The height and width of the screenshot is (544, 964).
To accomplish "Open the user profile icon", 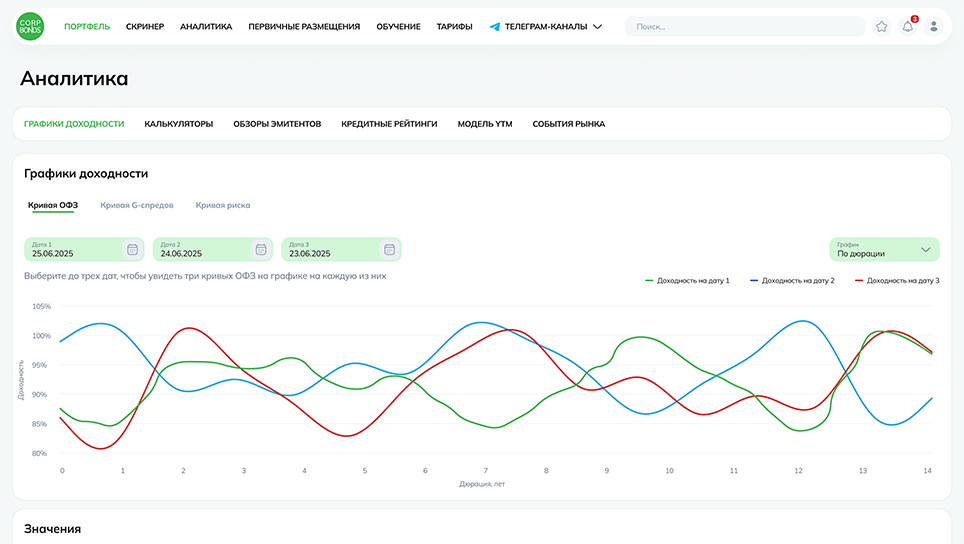I will point(934,27).
